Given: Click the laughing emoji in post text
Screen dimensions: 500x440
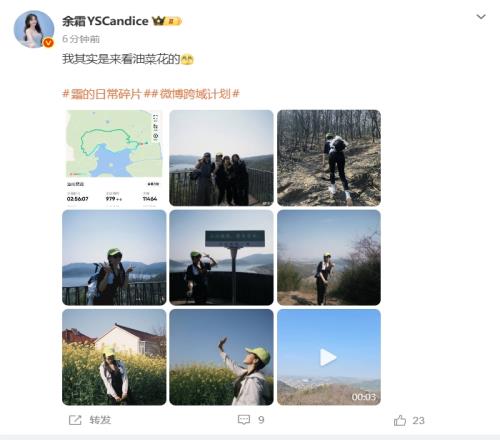Looking at the screenshot, I should tap(187, 59).
